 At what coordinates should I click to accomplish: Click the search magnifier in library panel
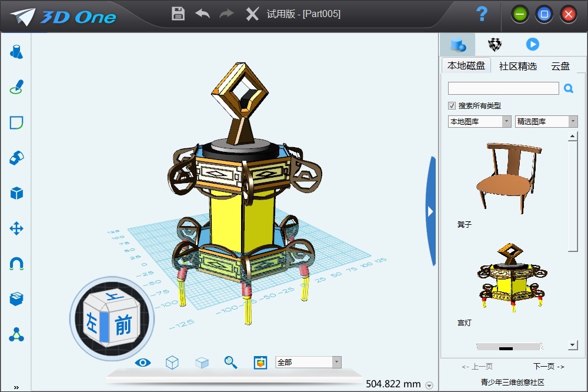coord(569,88)
